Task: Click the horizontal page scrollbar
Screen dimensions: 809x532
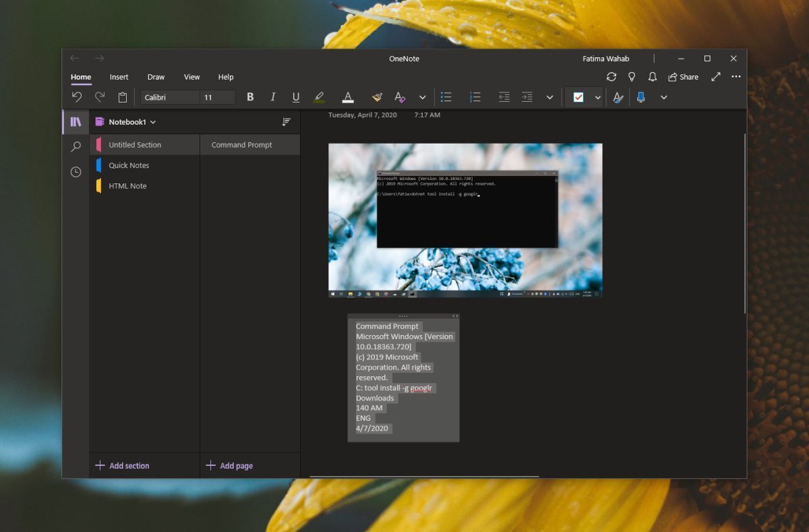Action: coord(424,477)
